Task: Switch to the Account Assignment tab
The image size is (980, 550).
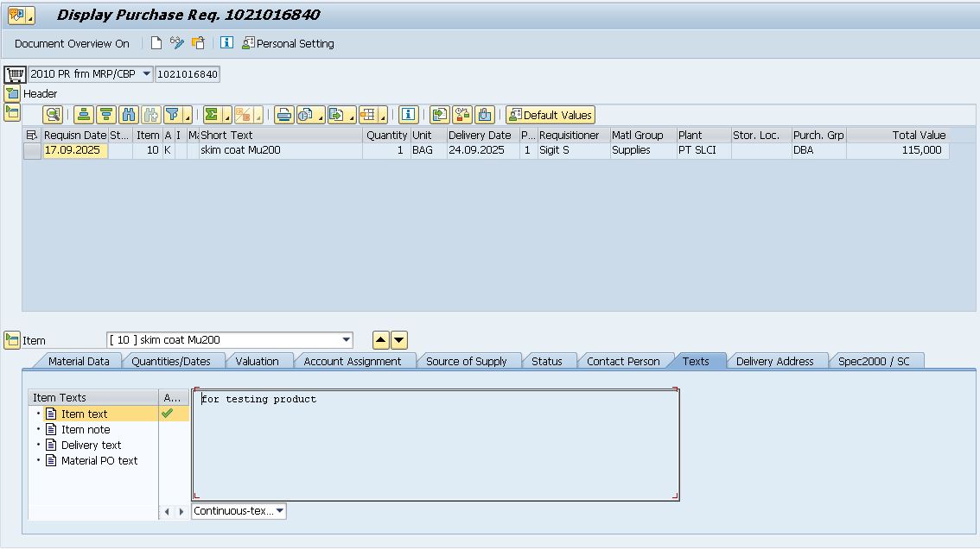Action: [352, 361]
